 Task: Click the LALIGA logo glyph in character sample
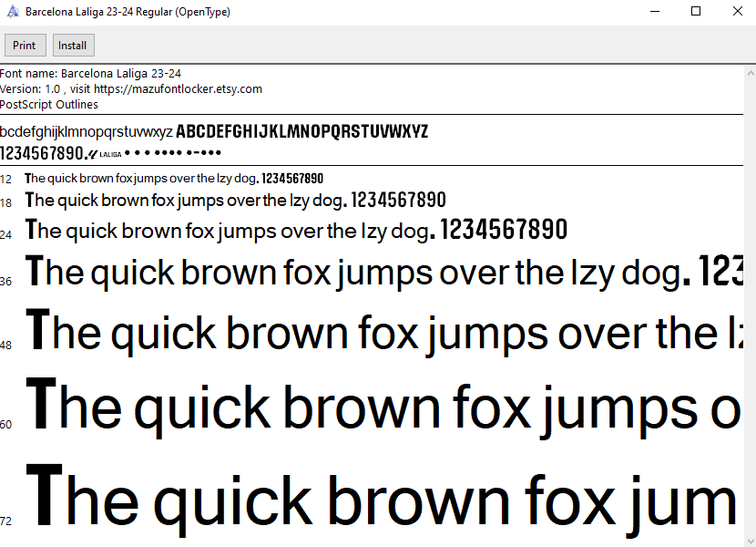105,153
